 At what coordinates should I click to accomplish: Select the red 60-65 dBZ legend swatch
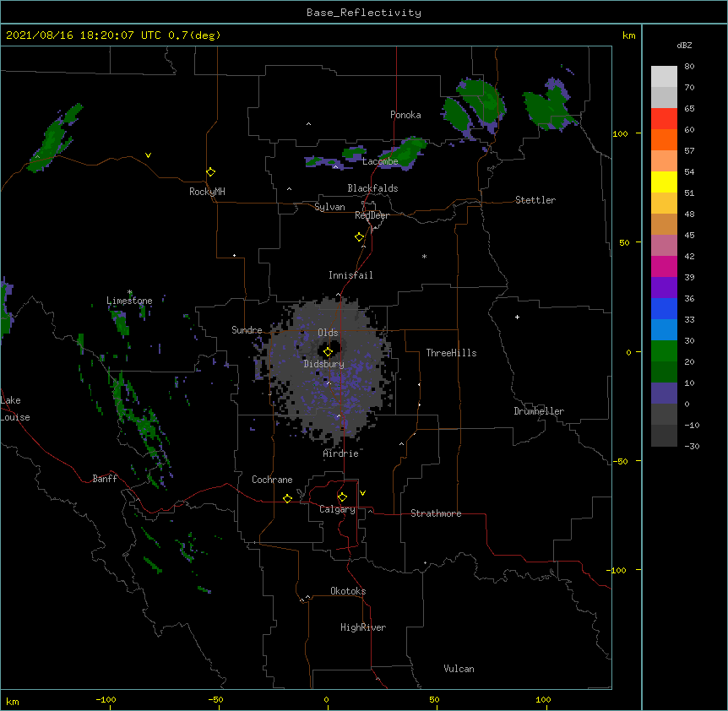coord(664,118)
